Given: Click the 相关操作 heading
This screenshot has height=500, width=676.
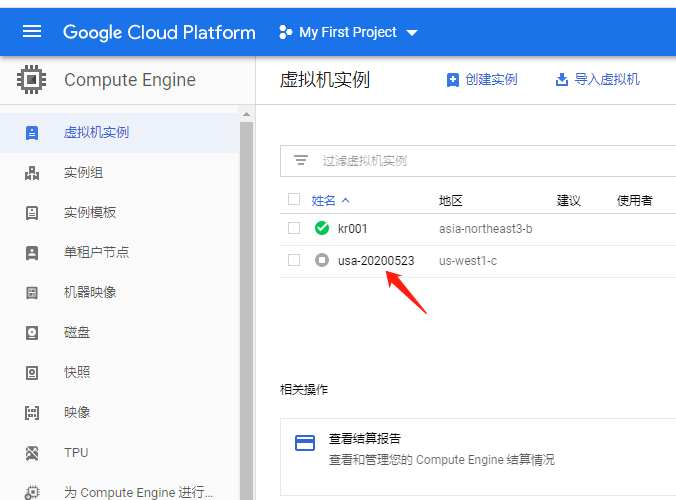Looking at the screenshot, I should 304,390.
